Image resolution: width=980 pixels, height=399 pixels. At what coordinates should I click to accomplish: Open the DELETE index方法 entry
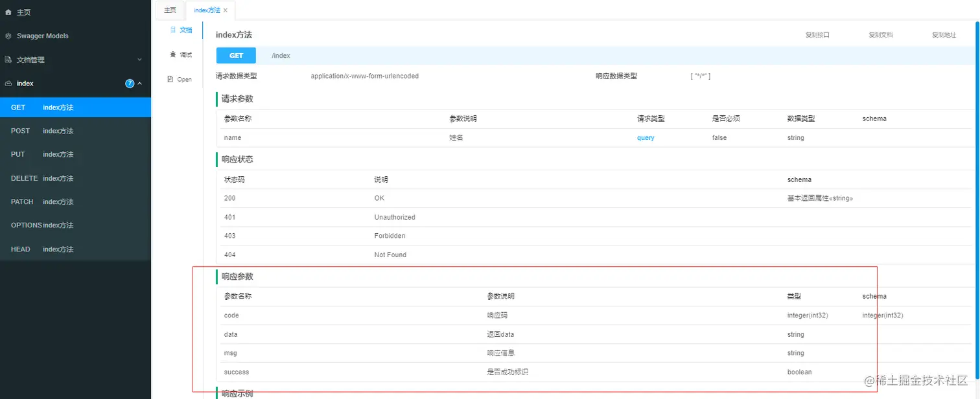75,178
